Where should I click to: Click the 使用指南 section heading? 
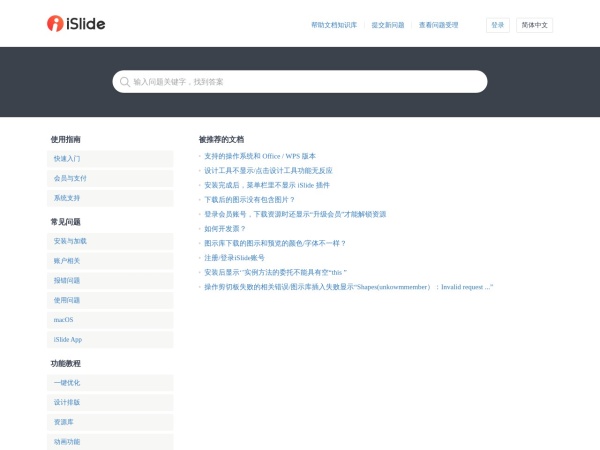(x=65, y=140)
